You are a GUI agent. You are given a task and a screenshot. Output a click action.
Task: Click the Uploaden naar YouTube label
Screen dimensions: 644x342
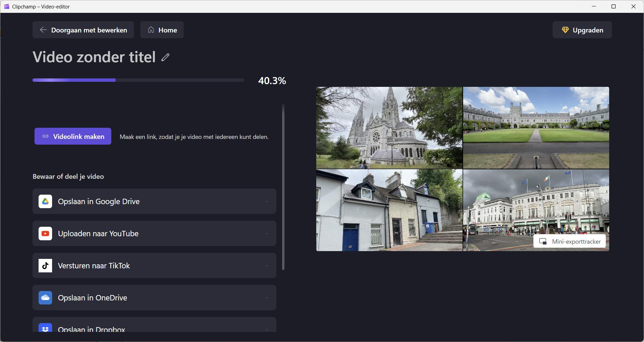(x=98, y=234)
